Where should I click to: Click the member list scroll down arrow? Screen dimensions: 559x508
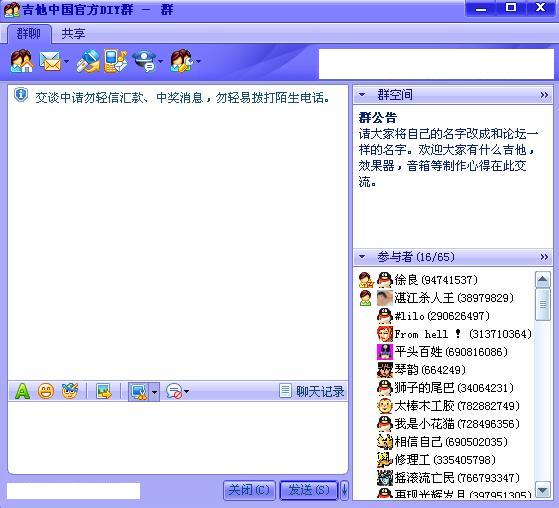coord(543,490)
